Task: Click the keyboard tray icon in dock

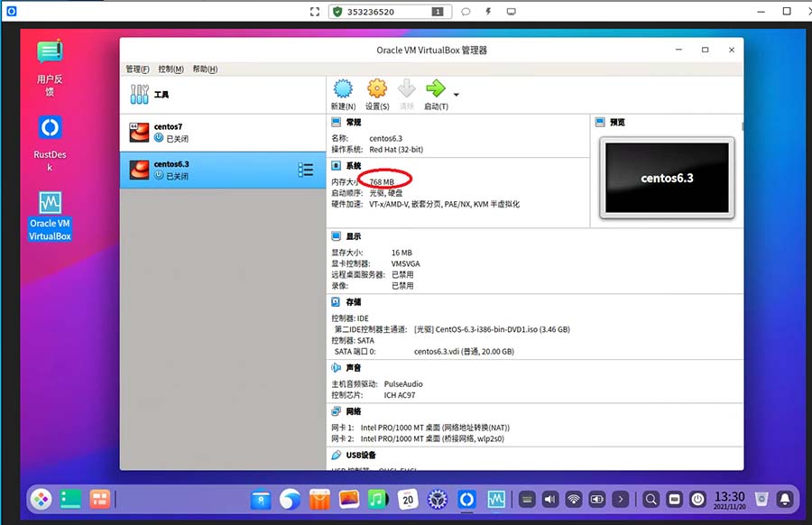Action: point(527,500)
